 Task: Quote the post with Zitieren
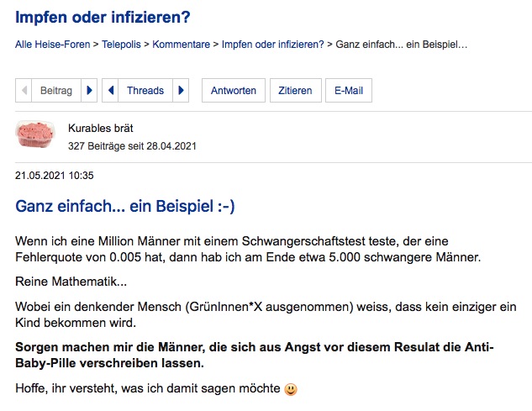click(x=295, y=91)
